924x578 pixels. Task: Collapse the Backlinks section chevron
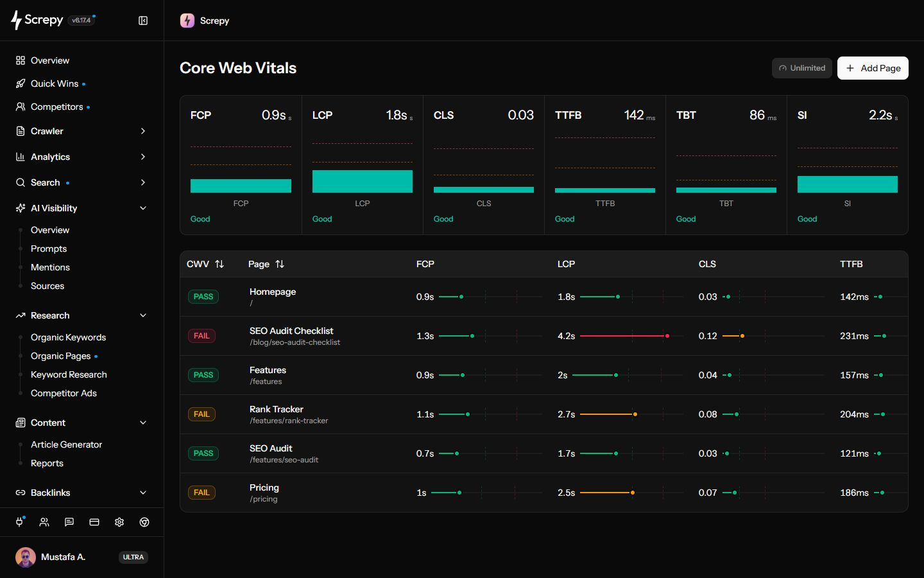point(143,493)
